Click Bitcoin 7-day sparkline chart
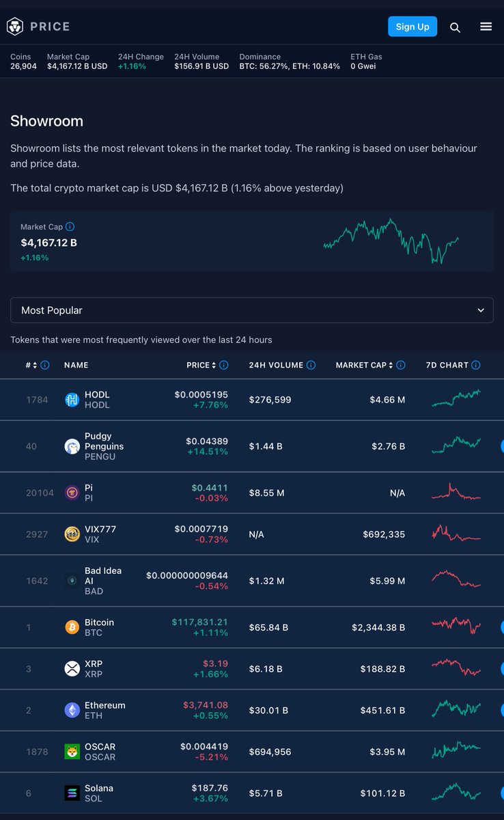Screen dimensions: 504x820 coord(456,626)
